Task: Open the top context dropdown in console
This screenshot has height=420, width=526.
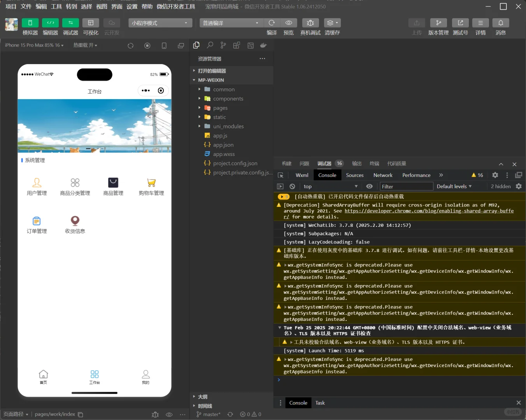Action: pos(330,187)
